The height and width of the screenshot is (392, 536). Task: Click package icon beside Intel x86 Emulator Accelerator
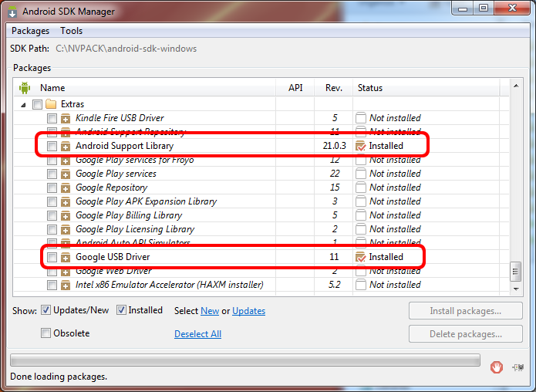66,285
